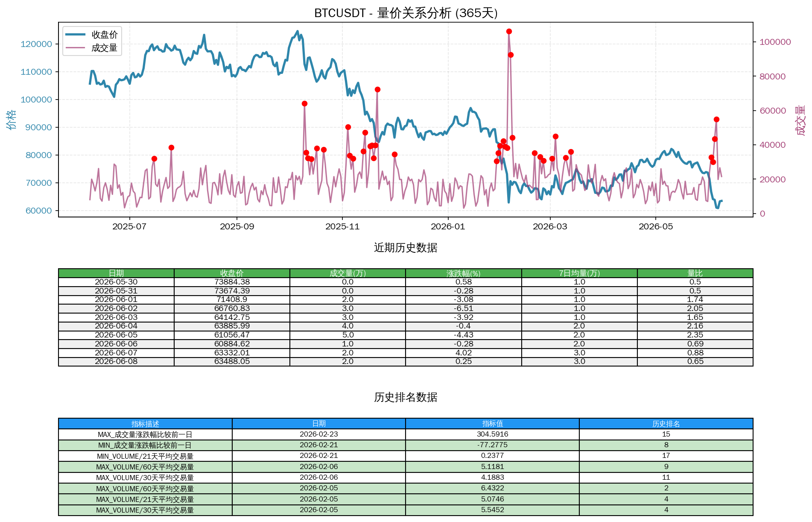This screenshot has width=812, height=522.
Task: Select the 2026-06-04 date cell
Action: [116, 326]
